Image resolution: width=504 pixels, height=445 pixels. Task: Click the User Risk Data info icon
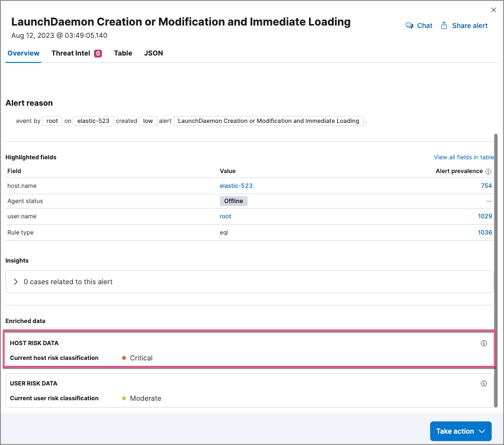pyautogui.click(x=483, y=384)
